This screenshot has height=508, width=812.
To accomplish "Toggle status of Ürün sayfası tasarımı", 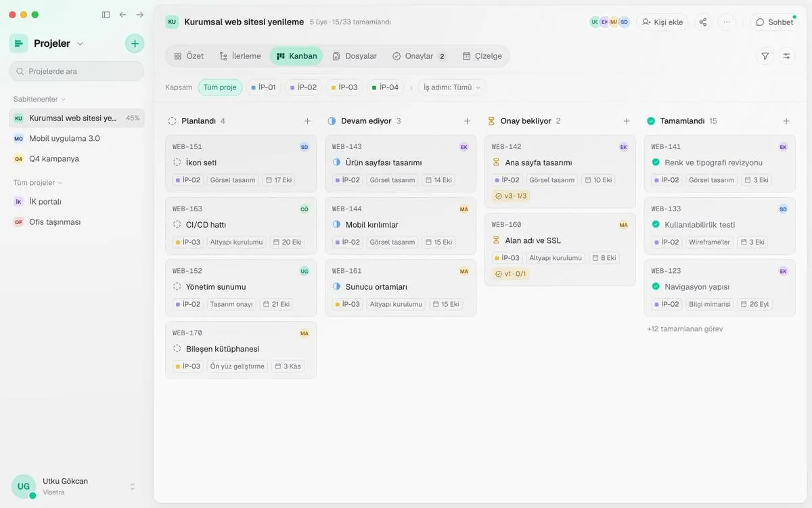I will tap(337, 163).
